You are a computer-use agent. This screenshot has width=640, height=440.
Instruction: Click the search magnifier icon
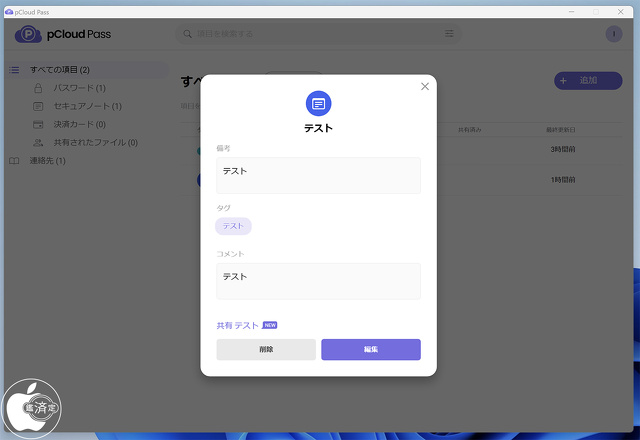tap(187, 34)
